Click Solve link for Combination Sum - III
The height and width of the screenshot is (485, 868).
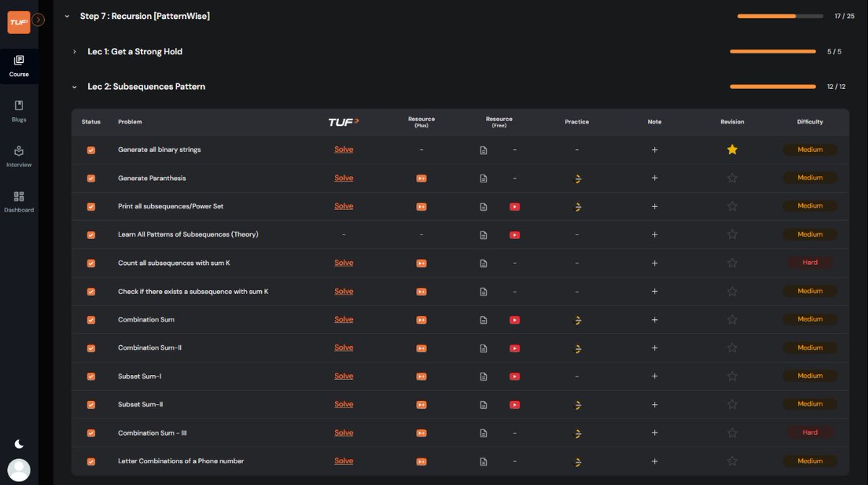coord(344,433)
